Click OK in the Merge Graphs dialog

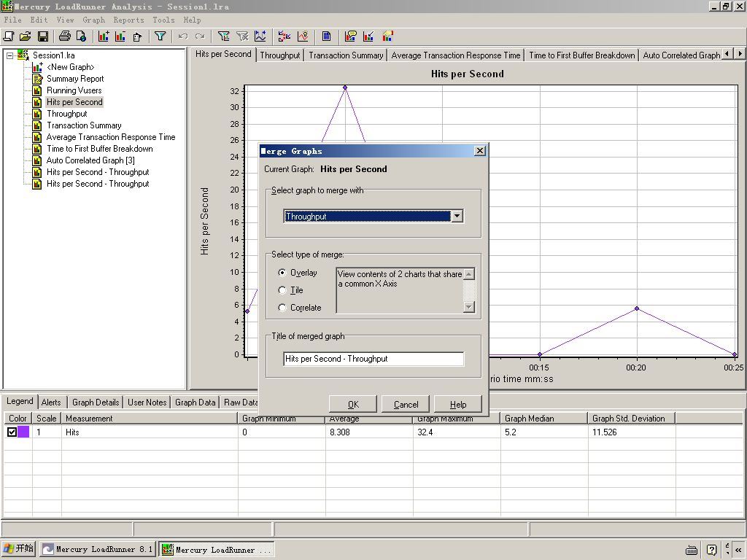point(353,404)
